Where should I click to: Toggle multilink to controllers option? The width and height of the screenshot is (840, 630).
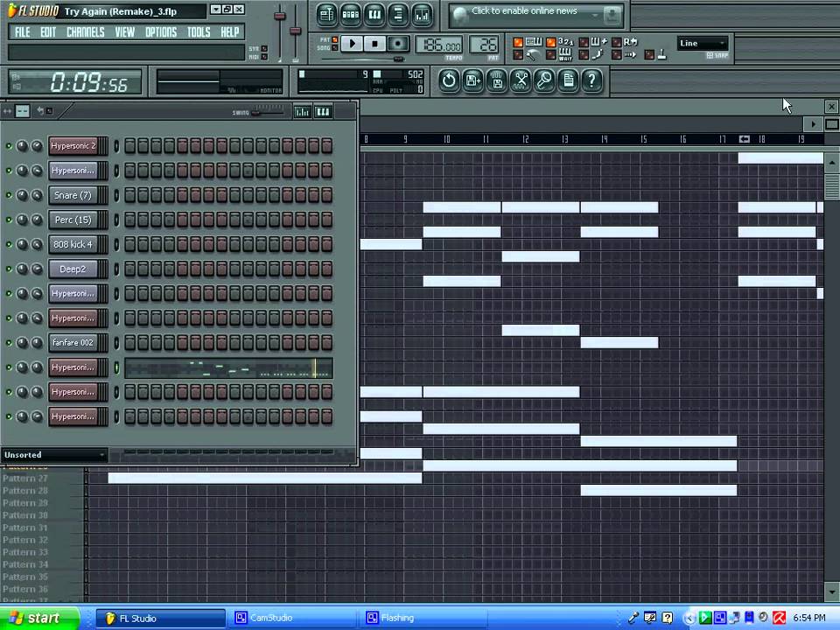pyautogui.click(x=649, y=54)
